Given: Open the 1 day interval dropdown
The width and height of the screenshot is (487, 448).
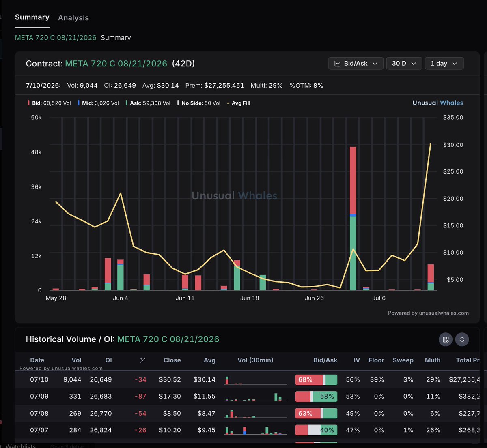Looking at the screenshot, I should point(444,63).
